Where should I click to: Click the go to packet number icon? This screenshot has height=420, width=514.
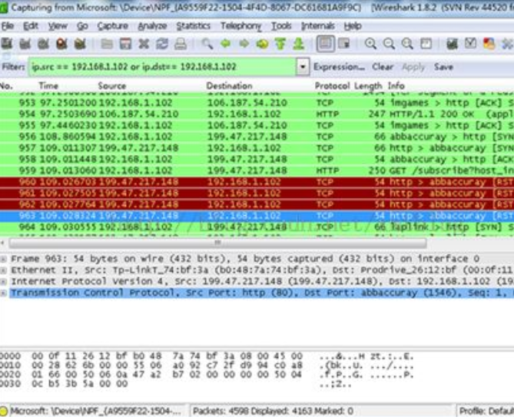(262, 44)
